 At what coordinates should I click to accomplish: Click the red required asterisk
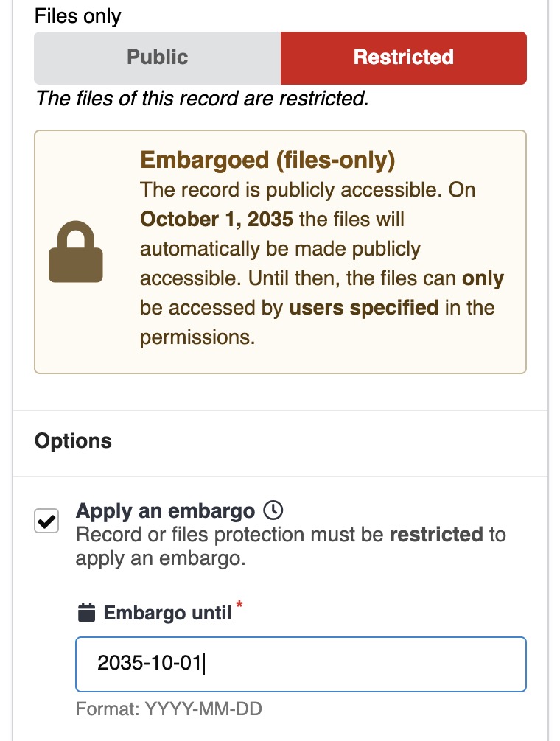[x=239, y=606]
